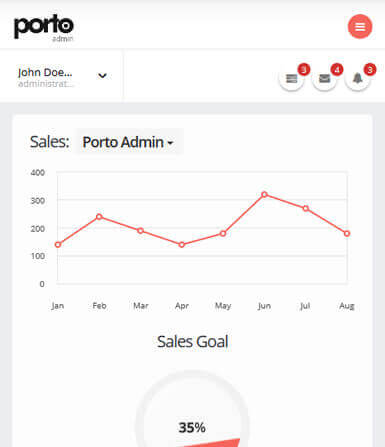Open the tasks list icon
Screen dimensions: 385x447
(291, 79)
